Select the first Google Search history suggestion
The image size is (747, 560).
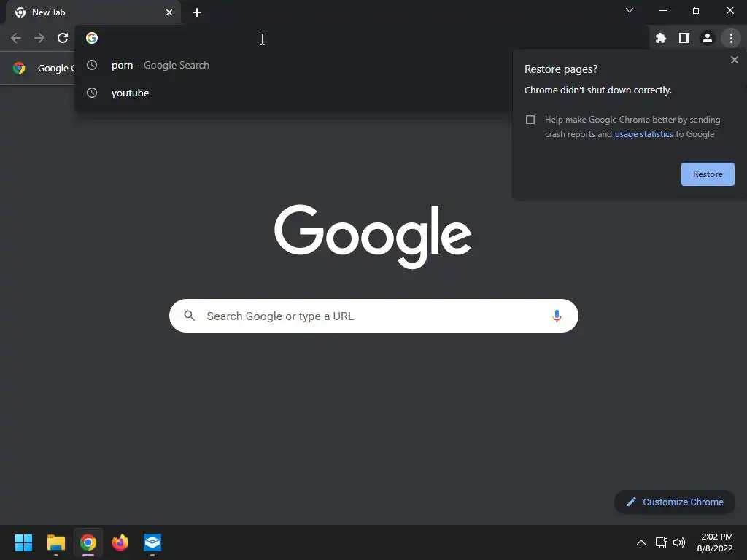(x=293, y=65)
